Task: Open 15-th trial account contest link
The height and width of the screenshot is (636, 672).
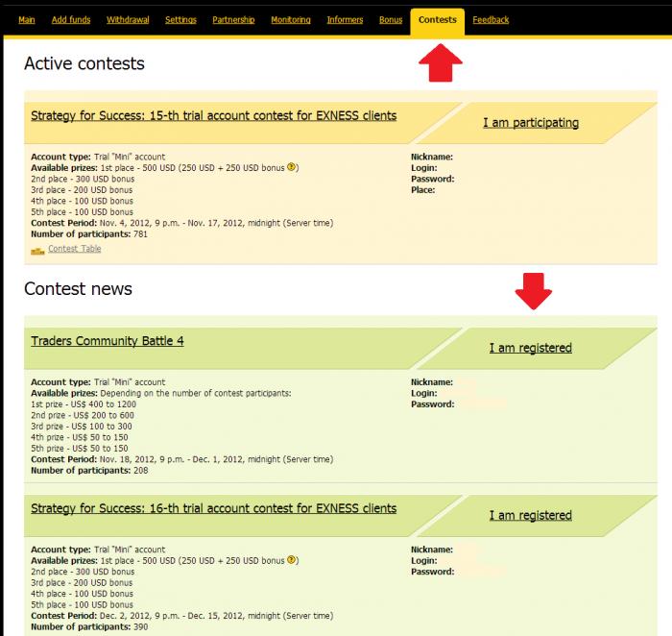Action: pyautogui.click(x=213, y=116)
